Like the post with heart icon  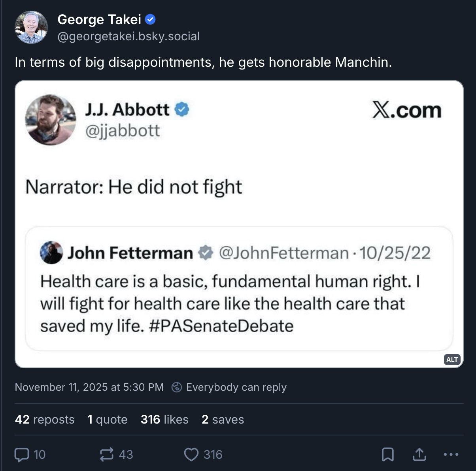(x=191, y=454)
